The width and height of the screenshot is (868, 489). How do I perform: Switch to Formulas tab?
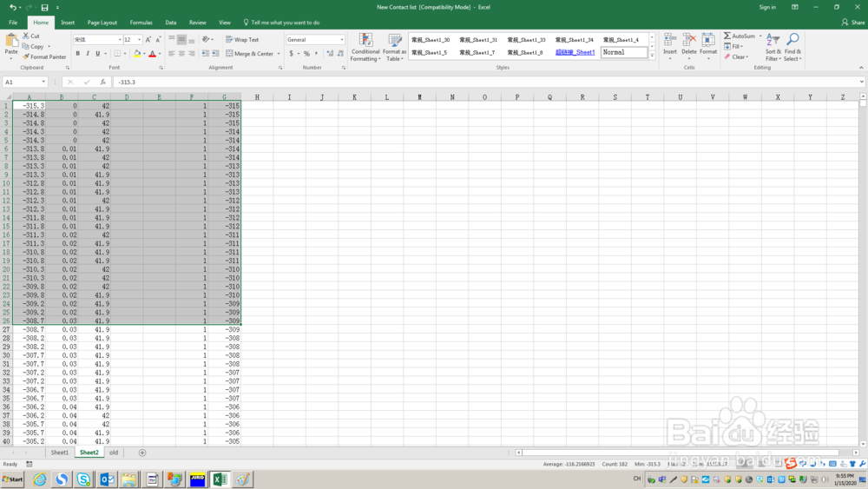pos(141,23)
